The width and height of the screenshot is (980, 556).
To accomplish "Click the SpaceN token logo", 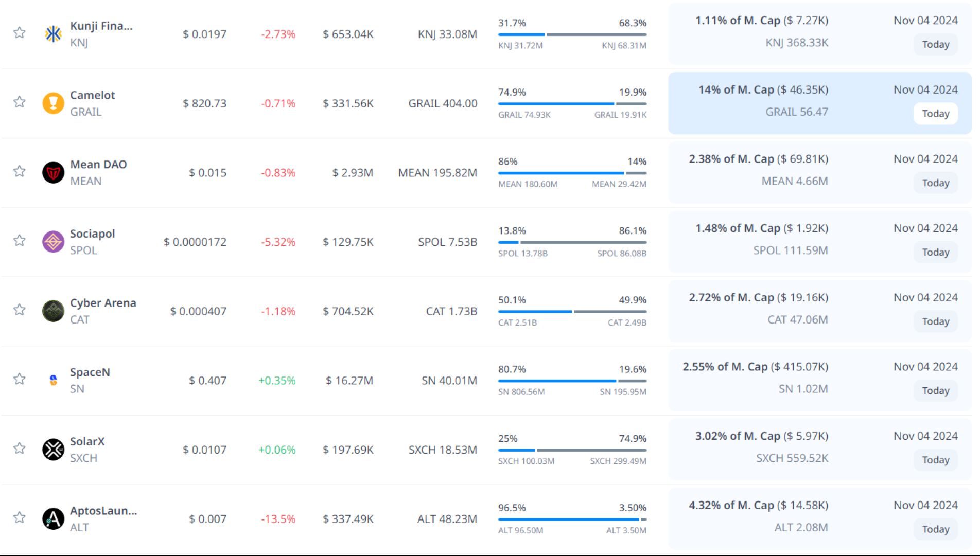I will (53, 380).
